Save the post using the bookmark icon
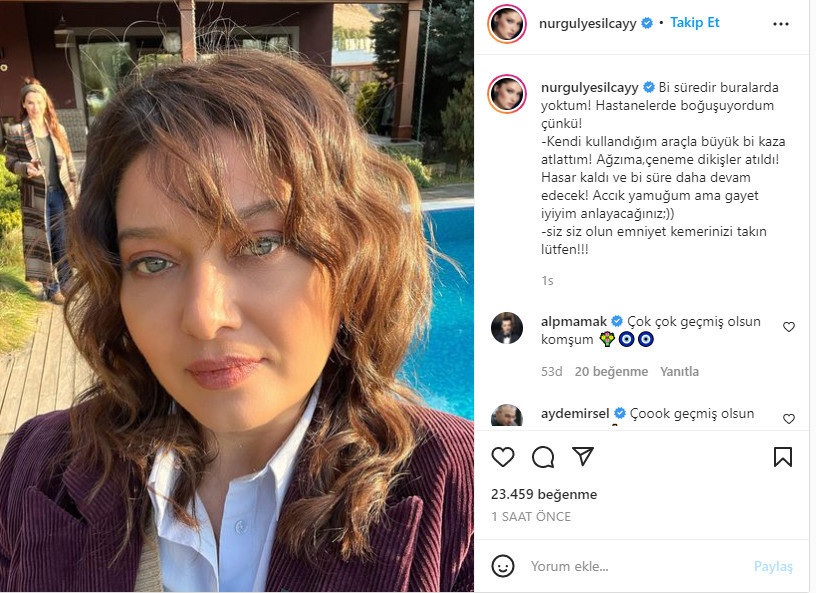 [x=785, y=456]
